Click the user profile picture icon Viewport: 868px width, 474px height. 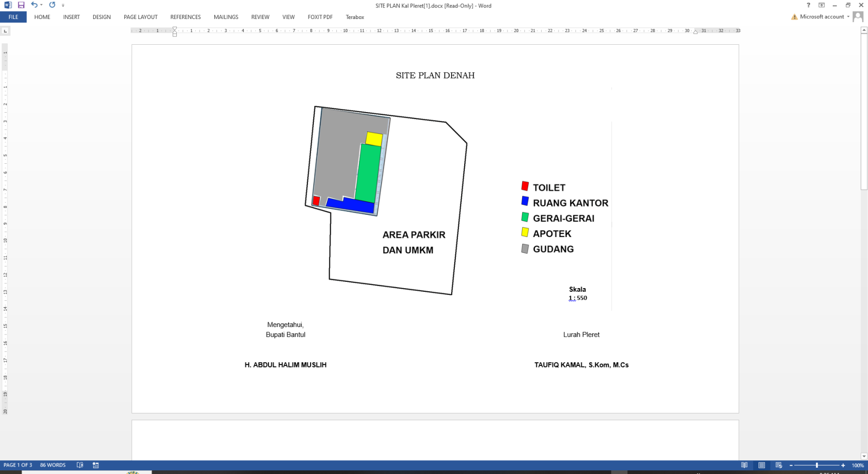pyautogui.click(x=858, y=17)
